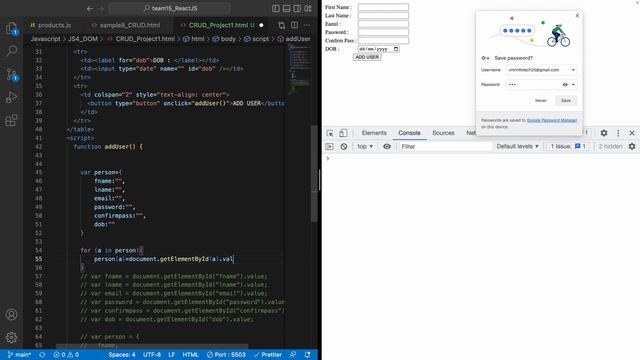Viewport: 640px width, 360px height.
Task: Toggle the primary side bar layout icon
Action: coord(276,8)
